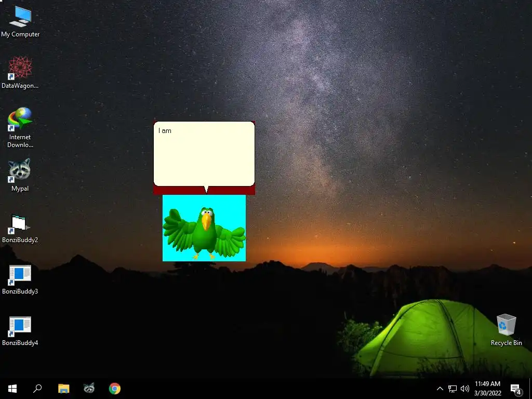The height and width of the screenshot is (399, 532).
Task: Open the Windows Start menu
Action: pyautogui.click(x=12, y=389)
